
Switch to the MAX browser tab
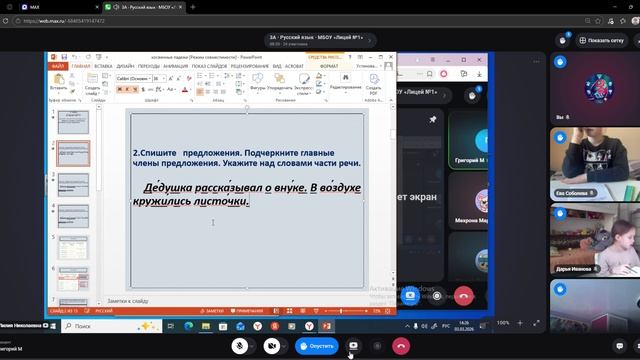[60, 7]
